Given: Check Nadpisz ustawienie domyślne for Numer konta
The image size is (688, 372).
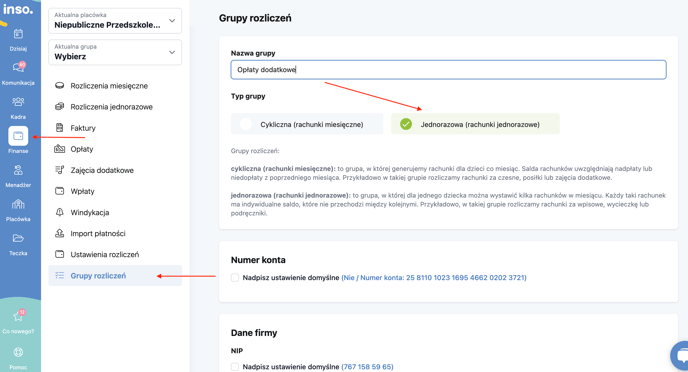Looking at the screenshot, I should pos(235,278).
